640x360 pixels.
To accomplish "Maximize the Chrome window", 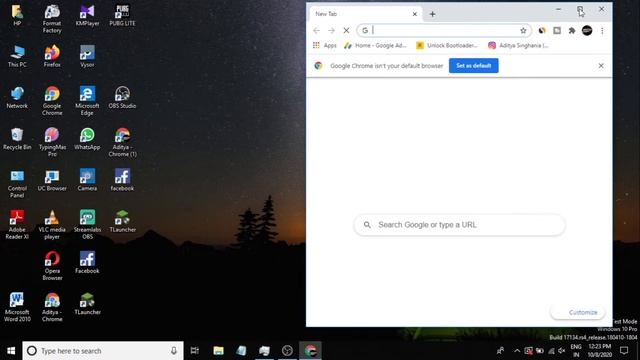I will click(x=580, y=9).
